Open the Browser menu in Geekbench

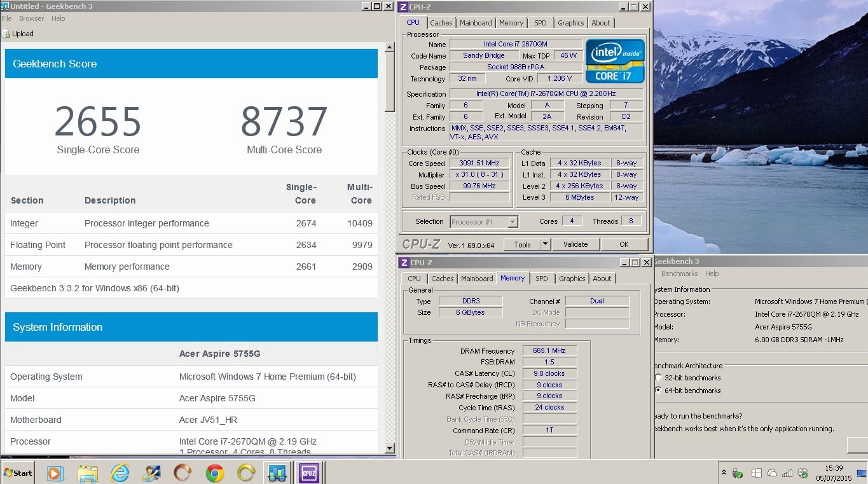[32, 18]
